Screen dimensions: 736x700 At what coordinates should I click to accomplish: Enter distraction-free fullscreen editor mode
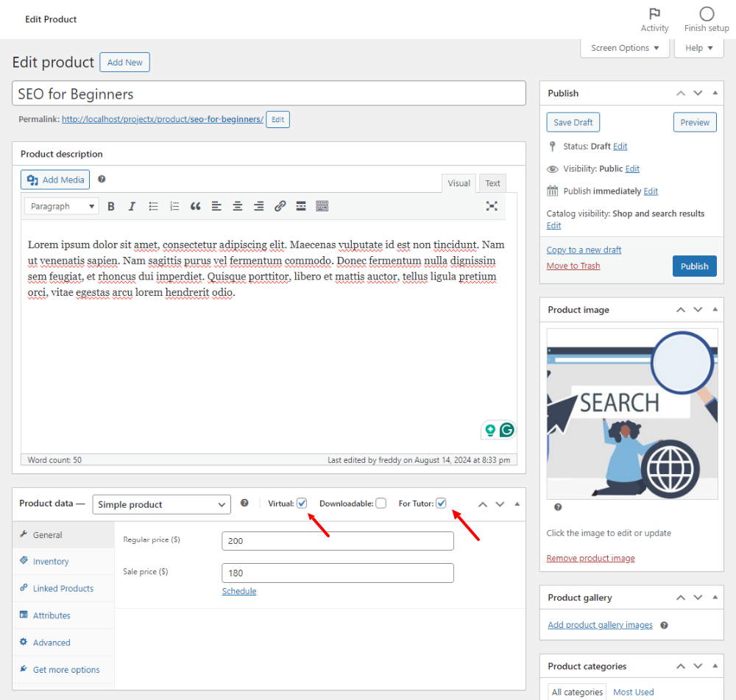[x=492, y=206]
